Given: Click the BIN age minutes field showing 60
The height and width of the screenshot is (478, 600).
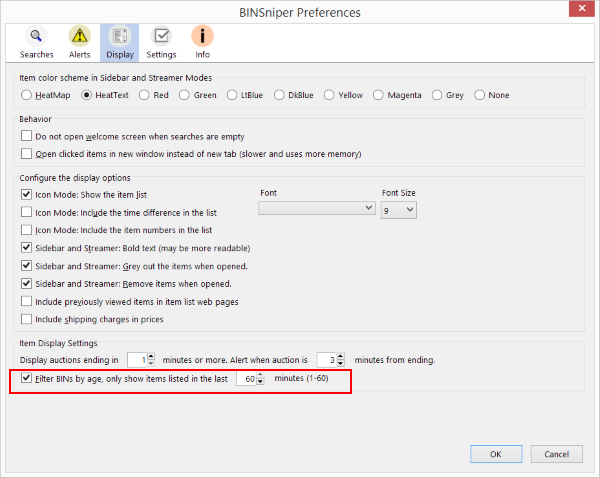Looking at the screenshot, I should [246, 378].
